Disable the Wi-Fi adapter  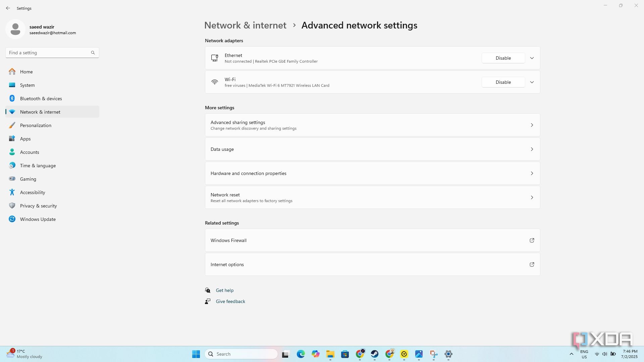[x=503, y=82]
